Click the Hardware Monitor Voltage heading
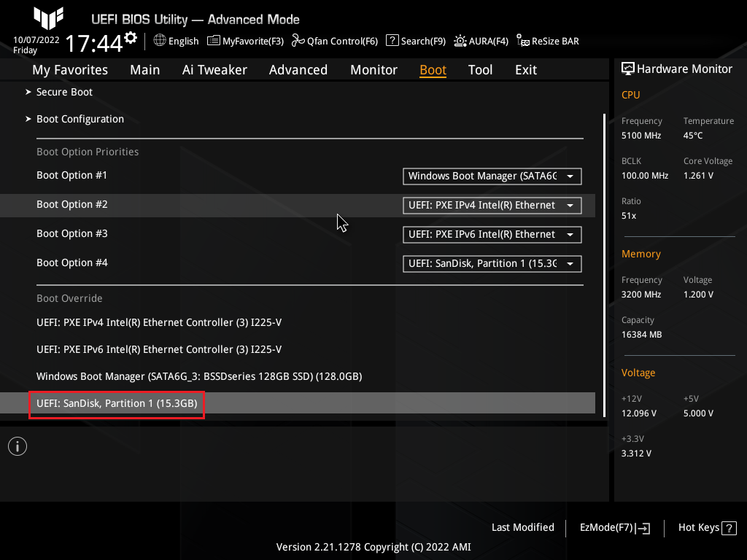Screen dimensions: 747x560 [x=638, y=373]
